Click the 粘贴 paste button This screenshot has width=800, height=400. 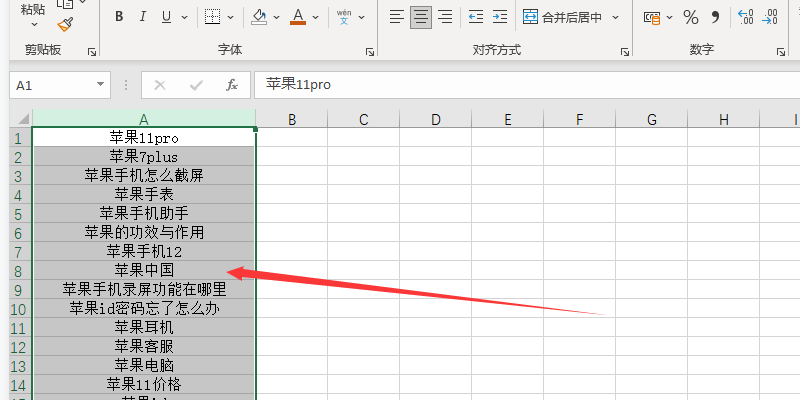tap(33, 9)
